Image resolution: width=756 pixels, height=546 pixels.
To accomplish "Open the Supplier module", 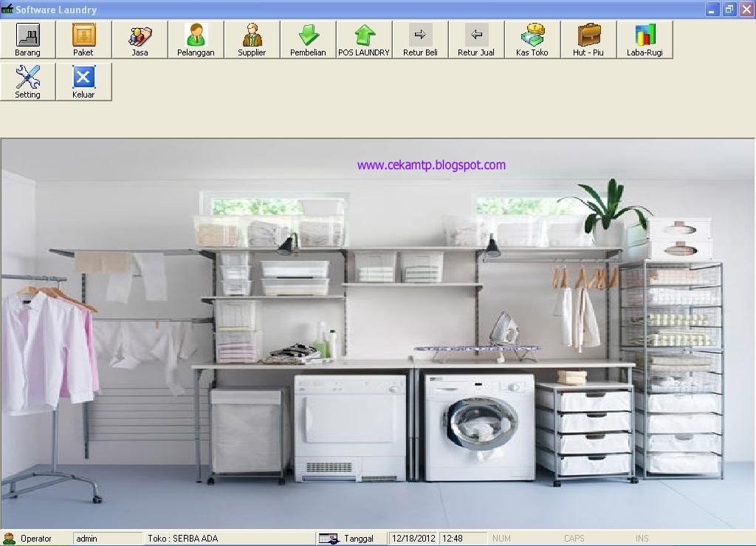I will 252,40.
